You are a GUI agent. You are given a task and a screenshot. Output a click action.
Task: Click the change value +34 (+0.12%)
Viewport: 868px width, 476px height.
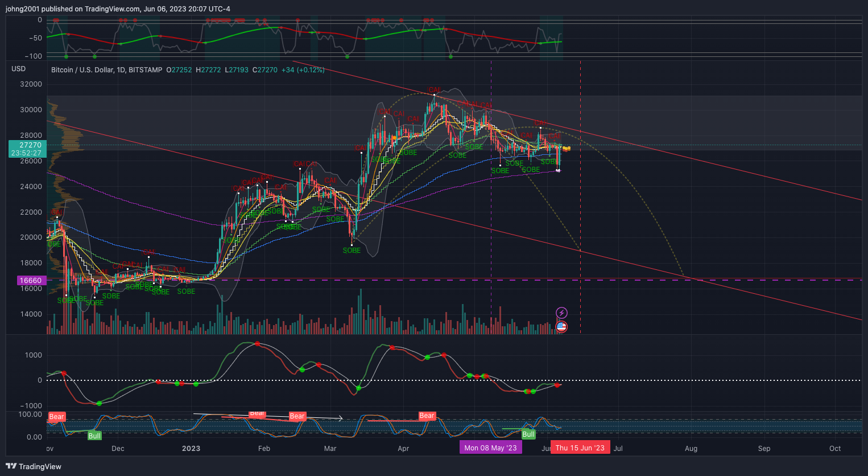pyautogui.click(x=303, y=70)
